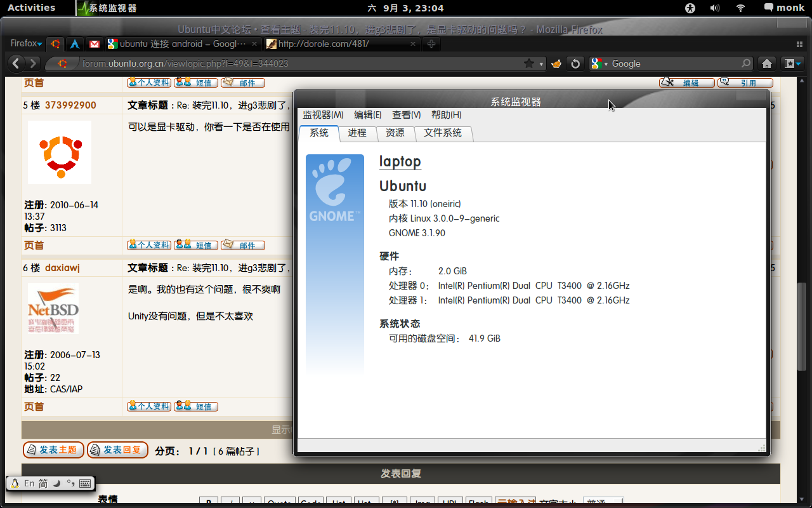Viewport: 812px width, 508px height.
Task: Open the 监视器(M) menu
Action: click(x=323, y=115)
